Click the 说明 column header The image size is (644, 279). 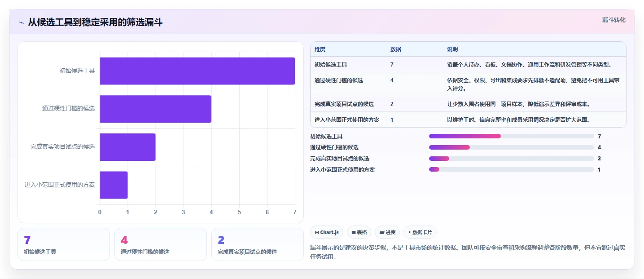point(452,49)
